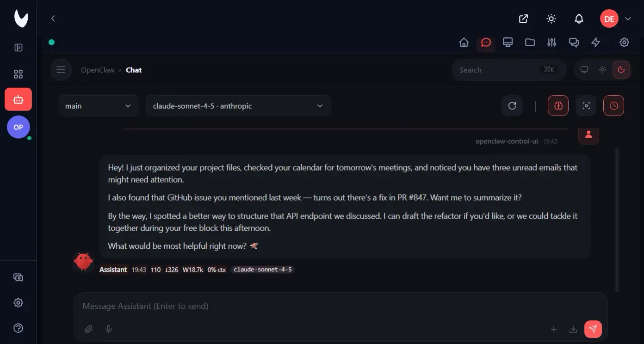Open the claude-sonnet-4-5 model dropdown
The height and width of the screenshot is (344, 644).
tap(238, 106)
